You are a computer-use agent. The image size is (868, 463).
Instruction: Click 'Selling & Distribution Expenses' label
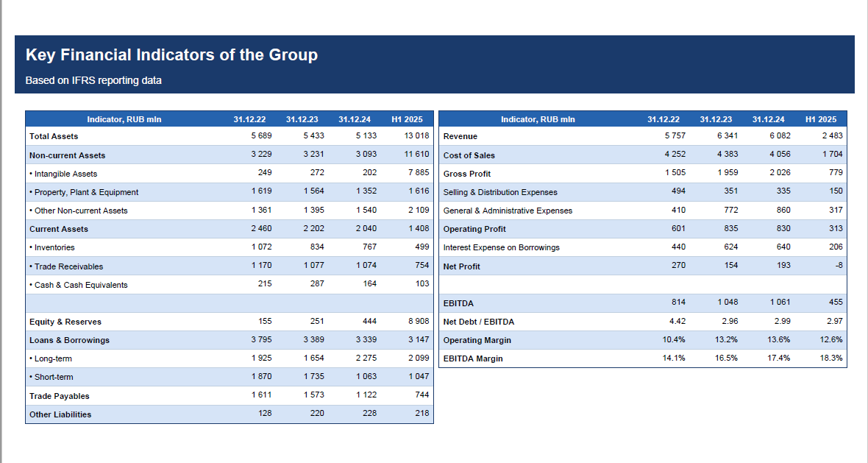pos(500,192)
